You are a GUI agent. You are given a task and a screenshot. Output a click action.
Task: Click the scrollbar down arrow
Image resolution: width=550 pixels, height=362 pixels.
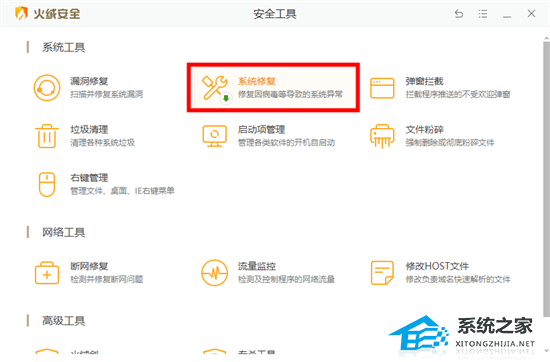click(546, 350)
